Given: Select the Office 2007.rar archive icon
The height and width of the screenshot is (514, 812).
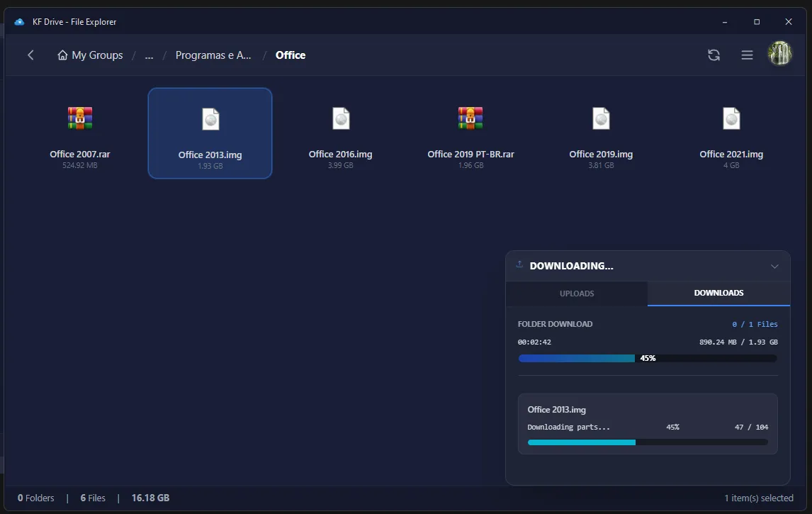Looking at the screenshot, I should [x=80, y=118].
